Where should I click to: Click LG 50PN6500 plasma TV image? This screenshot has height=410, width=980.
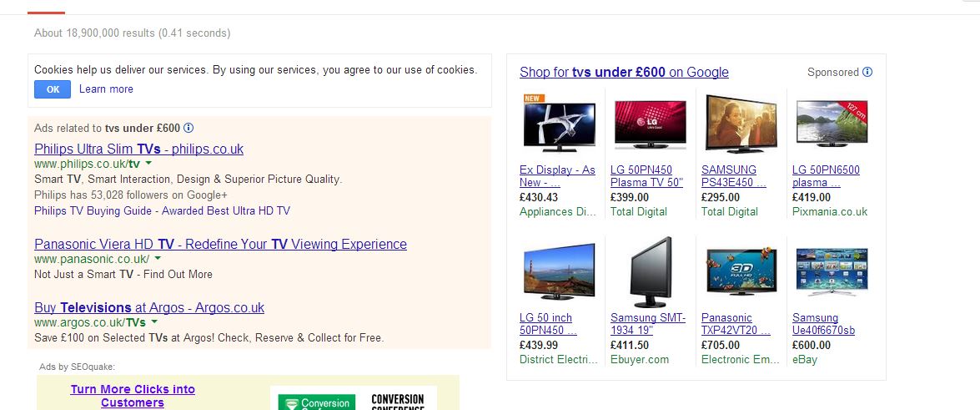click(832, 124)
